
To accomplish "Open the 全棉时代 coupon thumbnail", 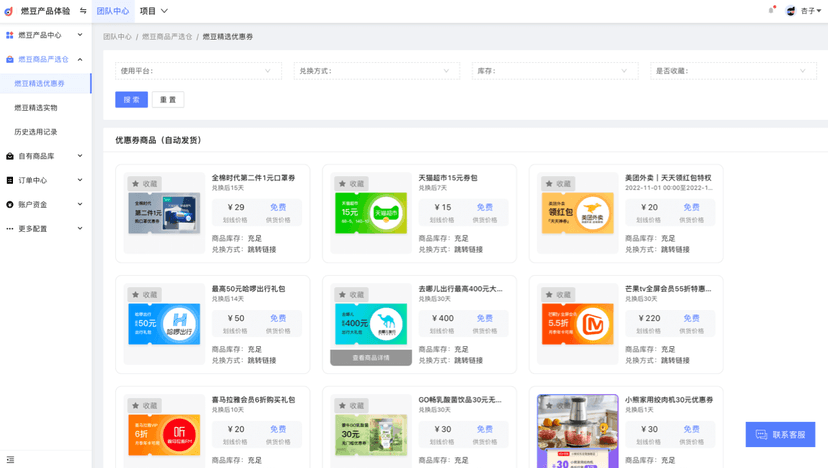I will [x=164, y=213].
